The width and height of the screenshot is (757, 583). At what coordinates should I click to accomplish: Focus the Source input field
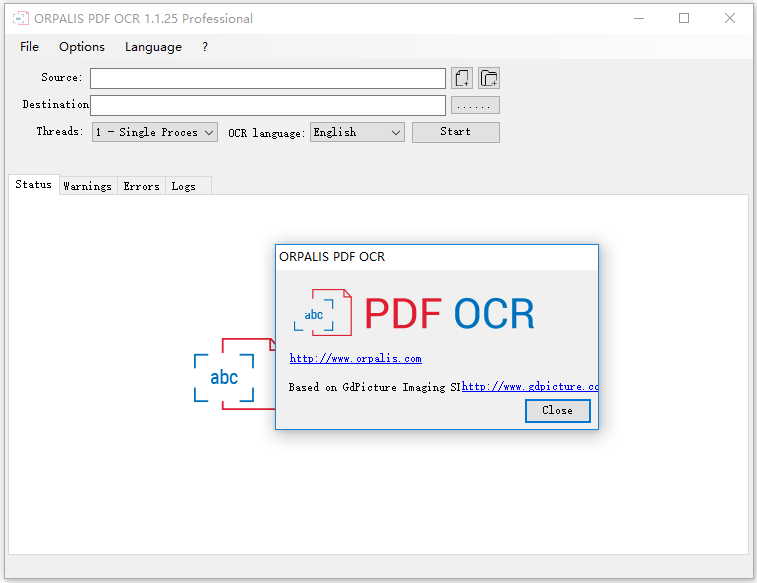[x=267, y=78]
